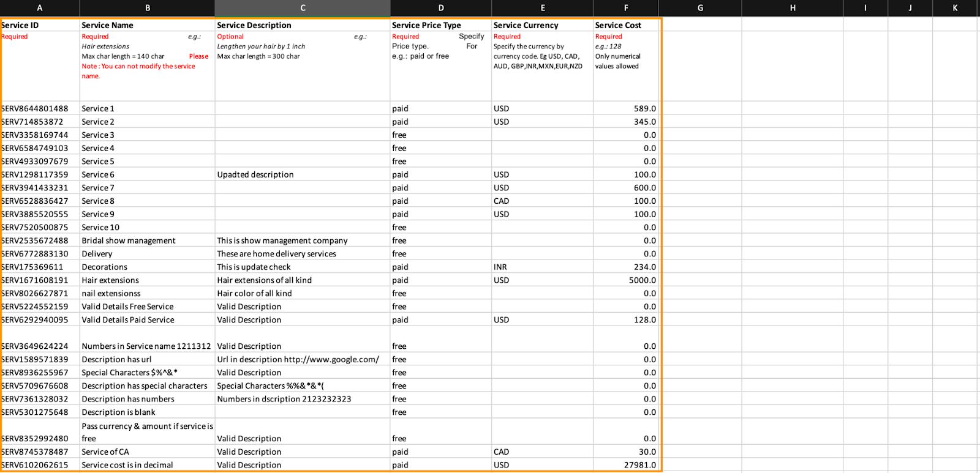Click 'Service cost is in decimal' cell
This screenshot has width=980, height=473.
pyautogui.click(x=148, y=464)
